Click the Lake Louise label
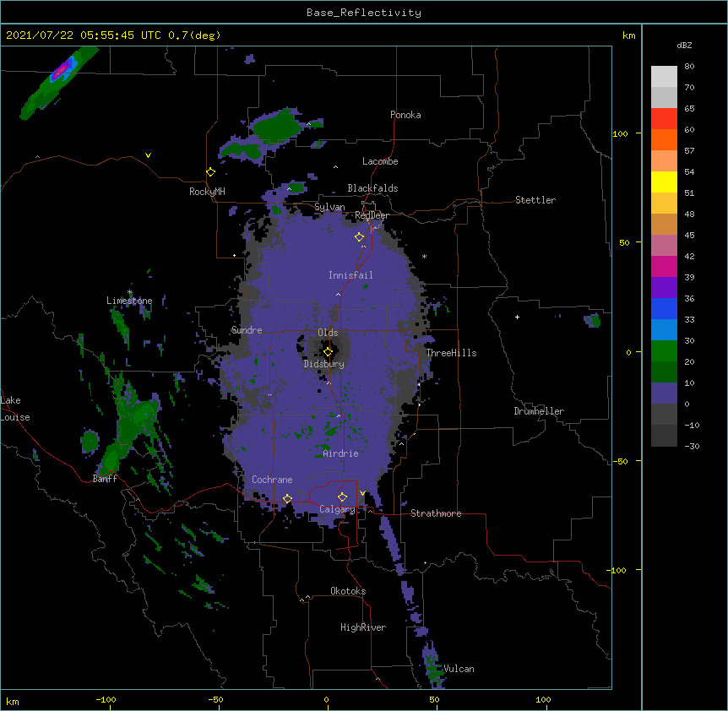The width and height of the screenshot is (728, 711). pyautogui.click(x=15, y=409)
